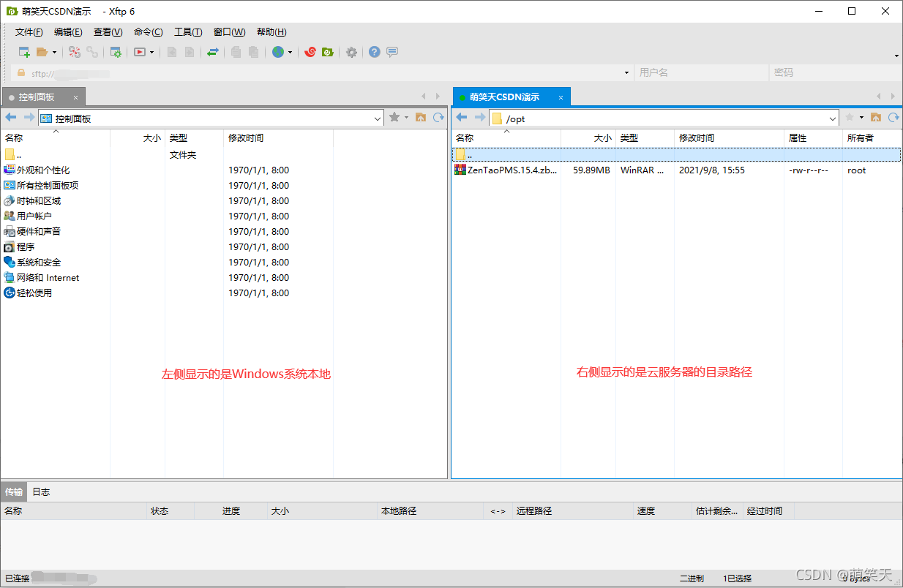Launch Xshell via red swirl icon
The image size is (903, 588).
click(x=310, y=52)
